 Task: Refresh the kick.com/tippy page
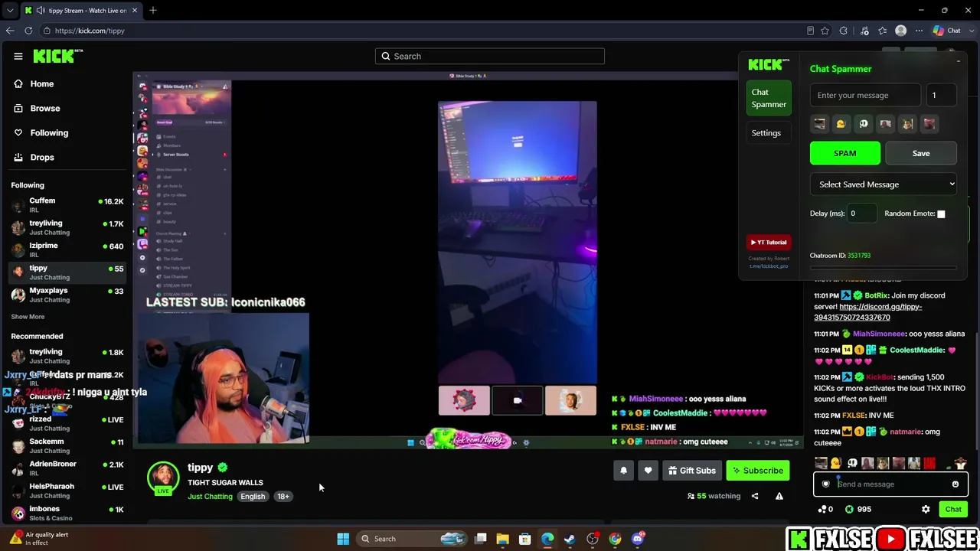point(28,31)
